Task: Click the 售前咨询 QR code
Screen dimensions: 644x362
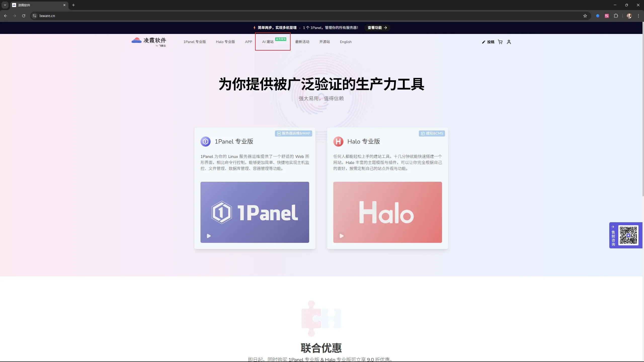Action: pyautogui.click(x=628, y=235)
